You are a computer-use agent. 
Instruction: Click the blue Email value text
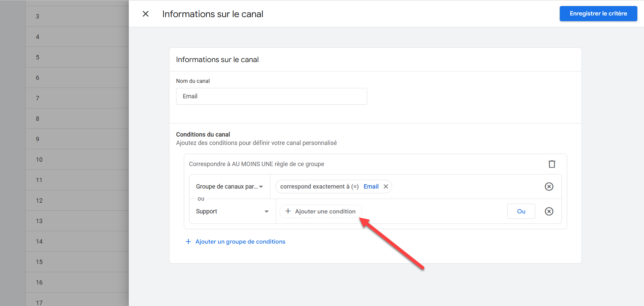[371, 187]
